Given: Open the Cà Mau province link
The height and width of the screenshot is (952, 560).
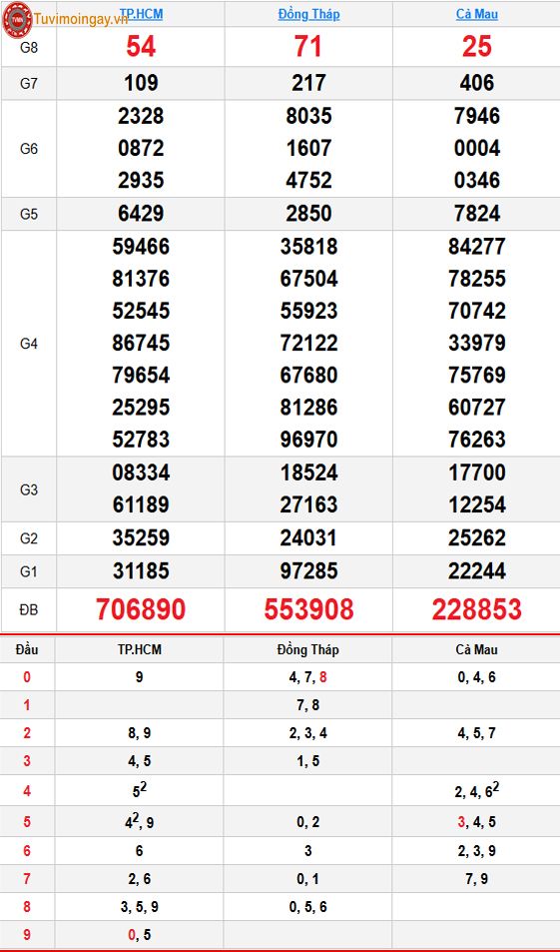Looking at the screenshot, I should pyautogui.click(x=477, y=14).
